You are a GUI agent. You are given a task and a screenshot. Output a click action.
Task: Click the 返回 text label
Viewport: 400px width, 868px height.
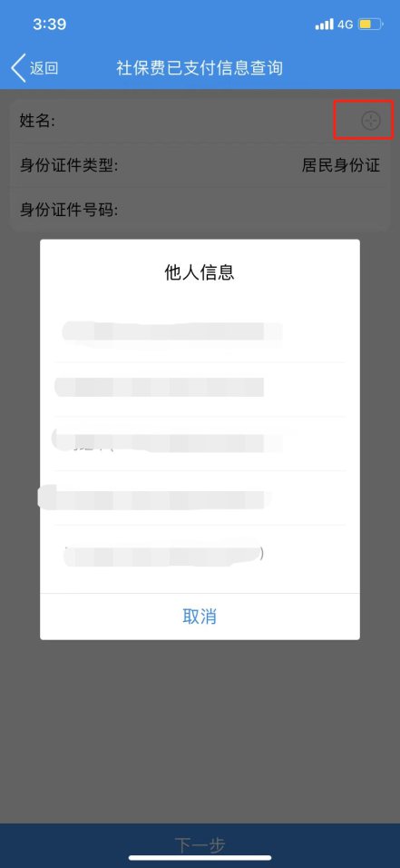pyautogui.click(x=44, y=68)
